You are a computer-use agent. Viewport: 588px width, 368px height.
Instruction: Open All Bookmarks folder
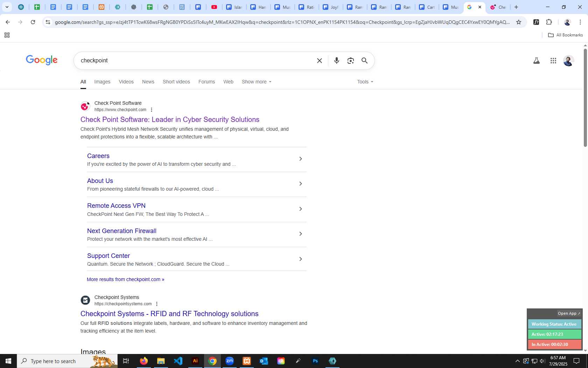565,35
